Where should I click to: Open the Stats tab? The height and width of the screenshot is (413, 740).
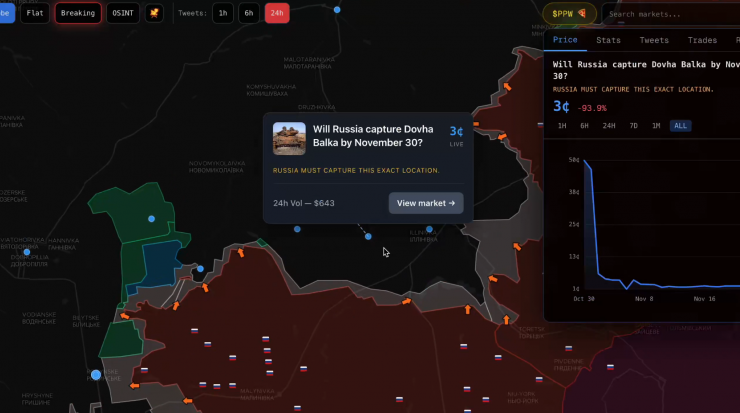tap(608, 40)
